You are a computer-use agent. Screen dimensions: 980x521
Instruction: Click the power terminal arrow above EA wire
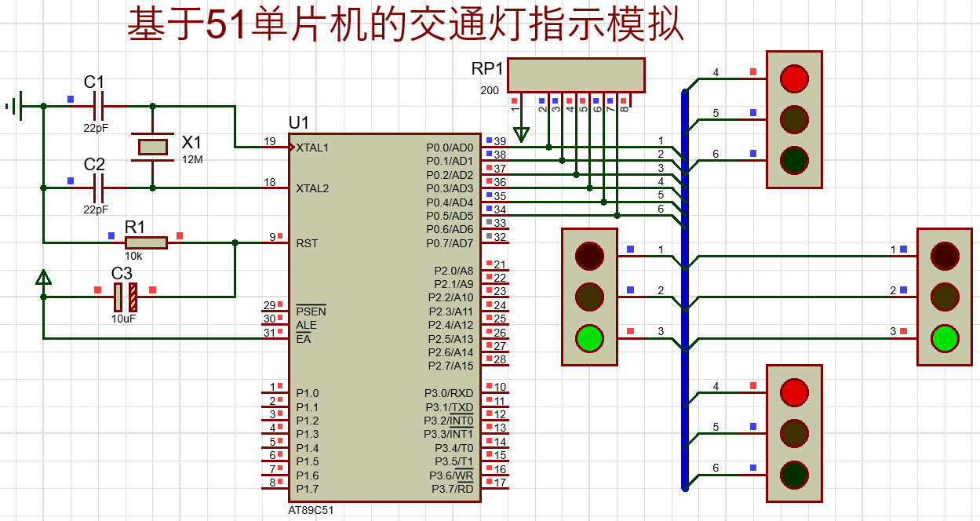(x=44, y=277)
